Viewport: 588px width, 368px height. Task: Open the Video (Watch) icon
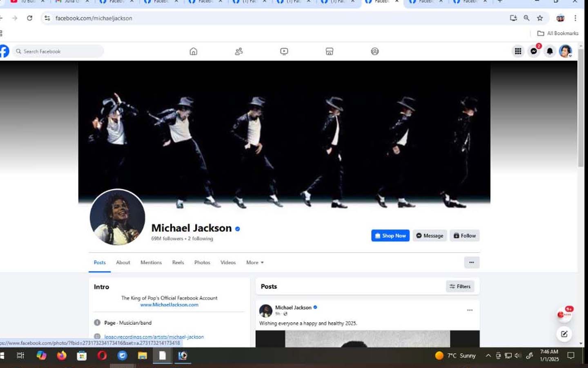pyautogui.click(x=284, y=51)
